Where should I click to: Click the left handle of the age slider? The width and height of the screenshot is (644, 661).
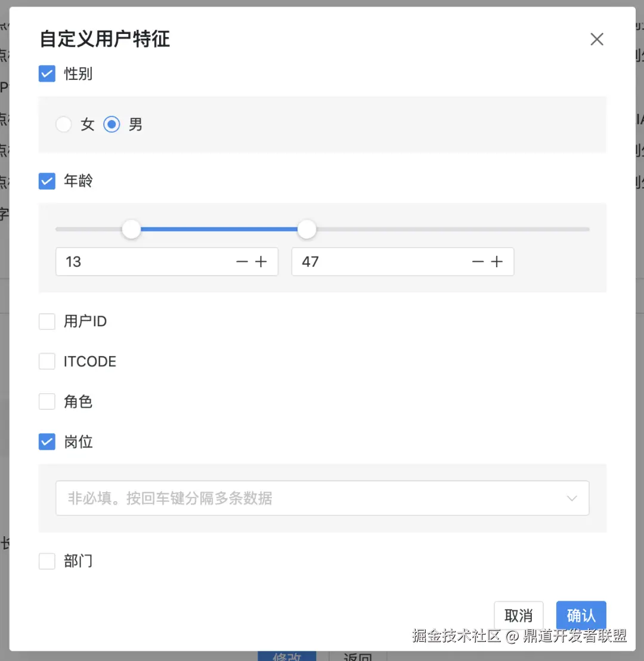point(131,229)
